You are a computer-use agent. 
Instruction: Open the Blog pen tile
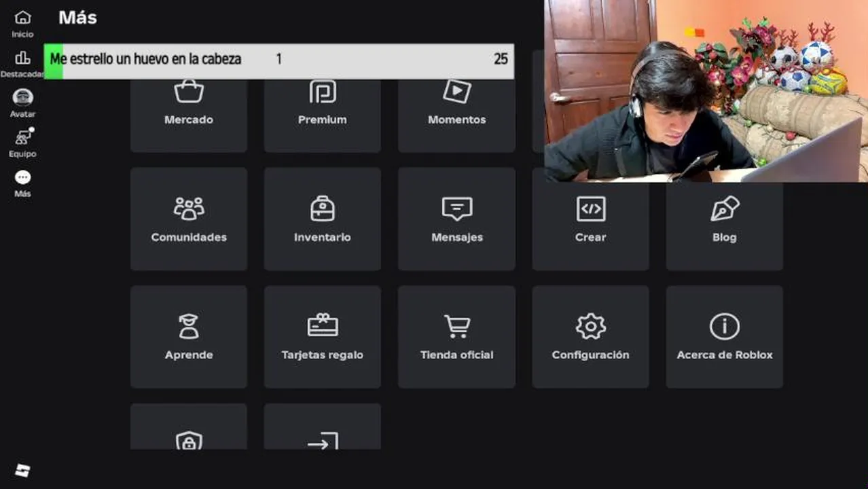[x=725, y=225]
